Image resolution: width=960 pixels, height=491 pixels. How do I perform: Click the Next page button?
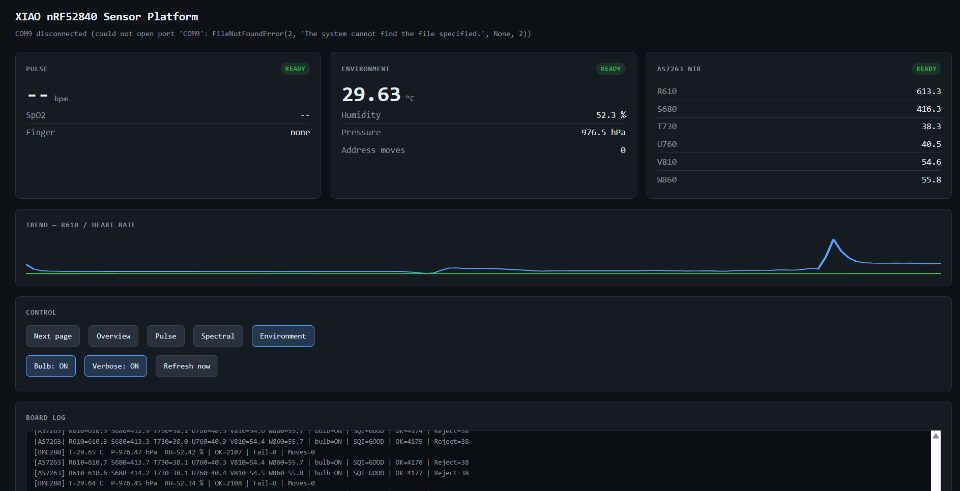click(53, 336)
